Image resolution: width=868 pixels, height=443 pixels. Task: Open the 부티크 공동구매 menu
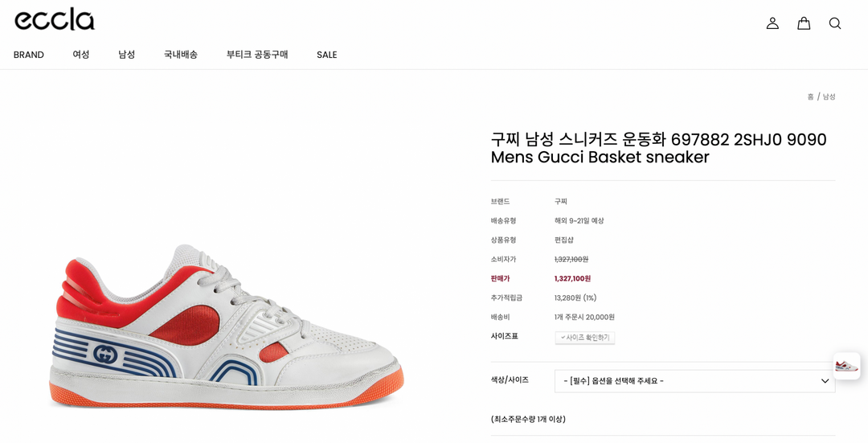[257, 54]
